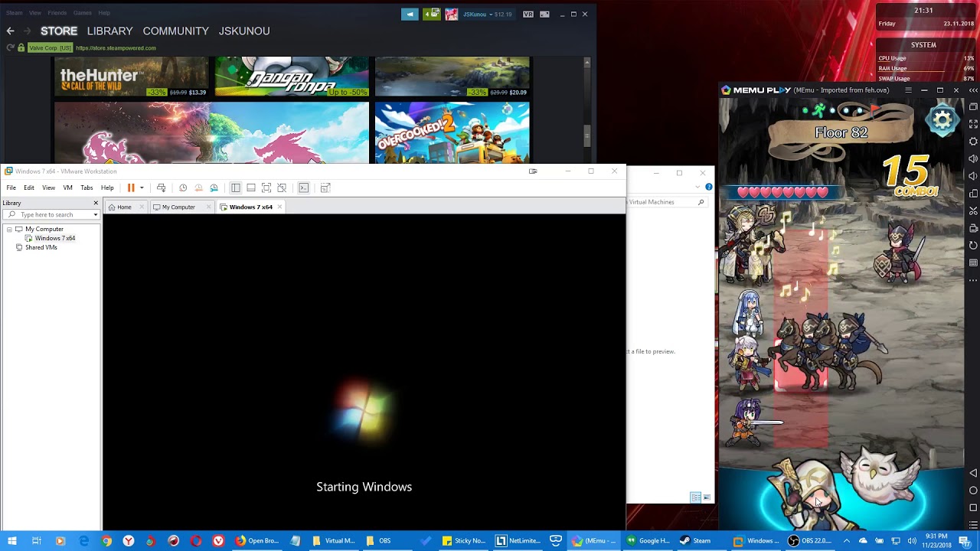Screen dimensions: 980x551
Task: Take a snapshot of the virtual machine
Action: click(x=183, y=187)
